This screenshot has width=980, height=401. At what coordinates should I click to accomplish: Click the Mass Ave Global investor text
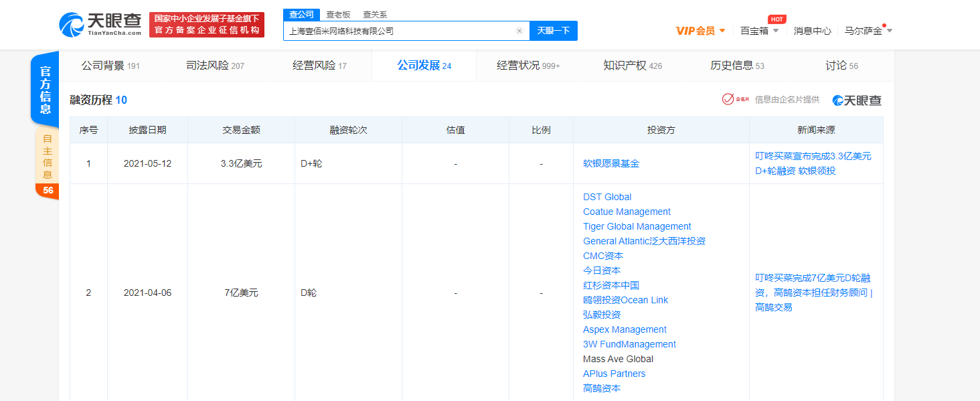618,359
